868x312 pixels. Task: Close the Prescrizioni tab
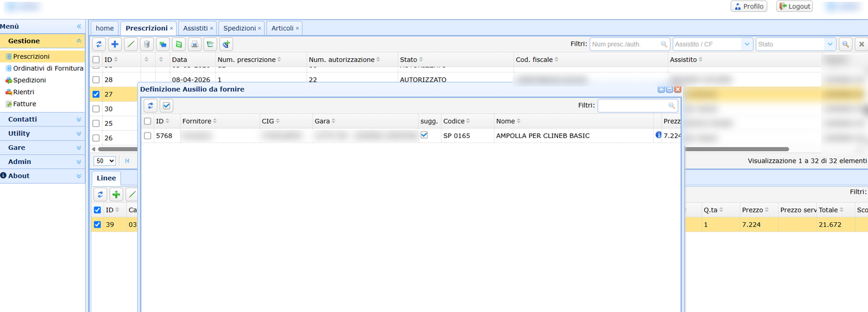[172, 28]
